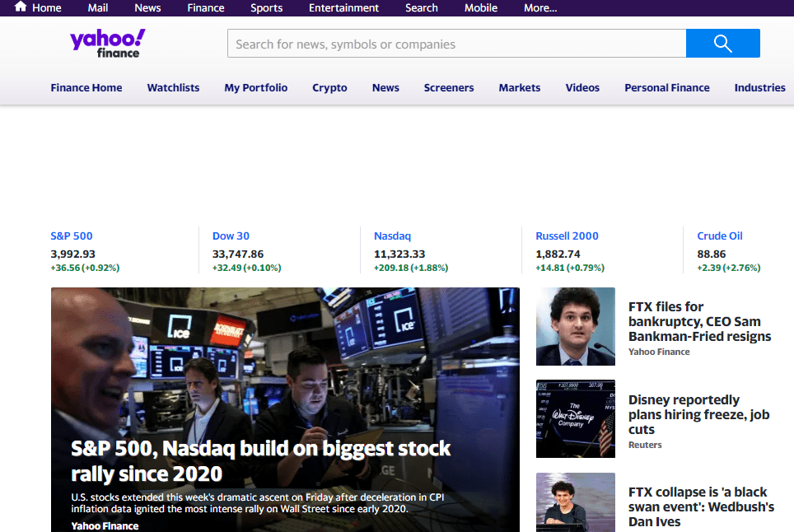The height and width of the screenshot is (532, 794).
Task: Open the Russell 2000 index link
Action: pos(567,236)
